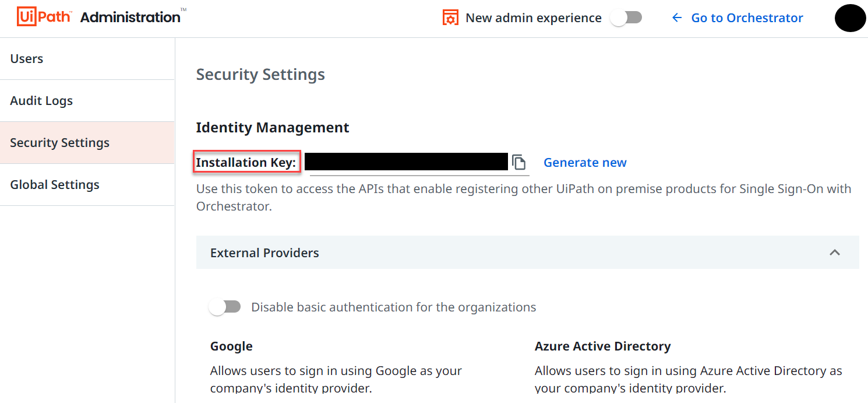Toggle Disable basic authentication for the organizations

[225, 307]
